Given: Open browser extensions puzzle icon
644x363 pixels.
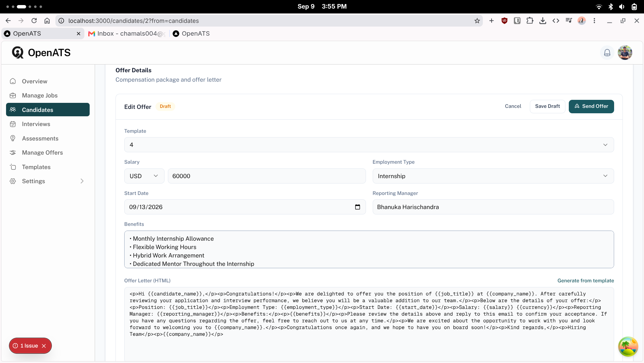Looking at the screenshot, I should click(x=530, y=21).
